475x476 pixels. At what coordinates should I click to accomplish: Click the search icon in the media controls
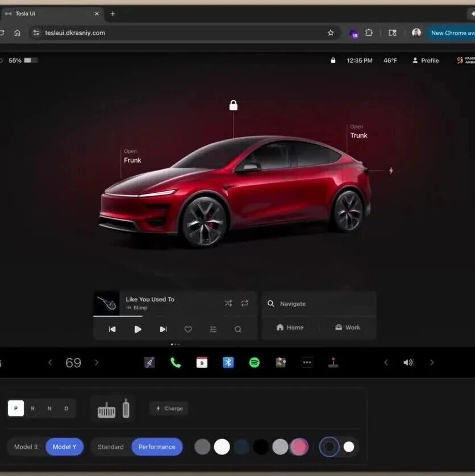click(x=238, y=329)
